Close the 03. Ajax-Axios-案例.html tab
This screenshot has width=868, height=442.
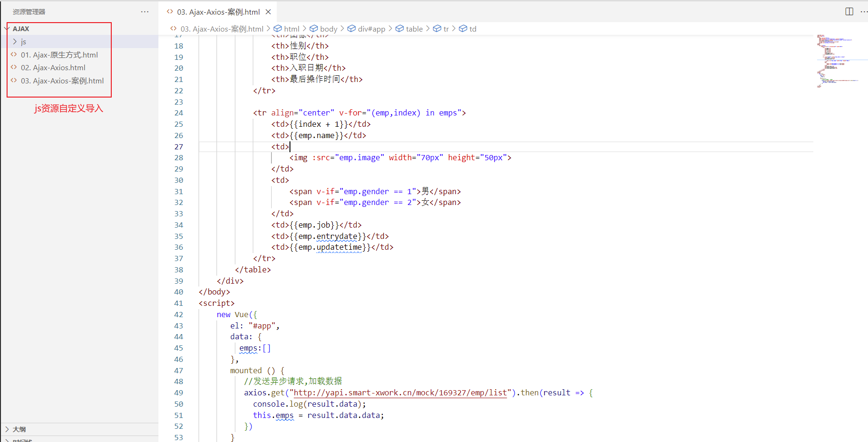(x=268, y=12)
